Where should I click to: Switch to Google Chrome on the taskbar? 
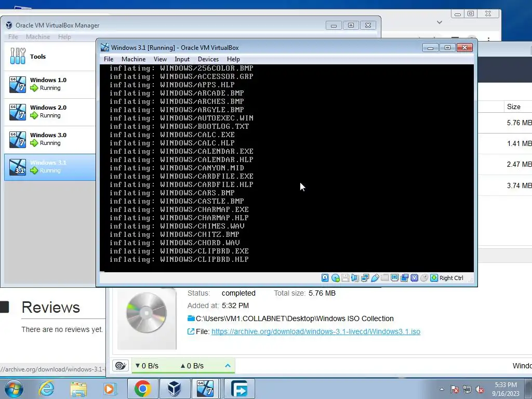[142, 389]
